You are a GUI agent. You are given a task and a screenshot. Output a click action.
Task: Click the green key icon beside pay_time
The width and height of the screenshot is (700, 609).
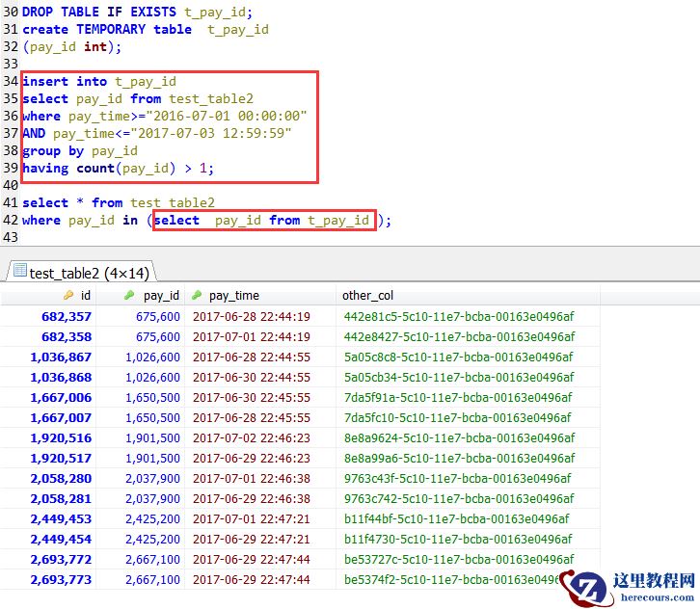tap(196, 296)
